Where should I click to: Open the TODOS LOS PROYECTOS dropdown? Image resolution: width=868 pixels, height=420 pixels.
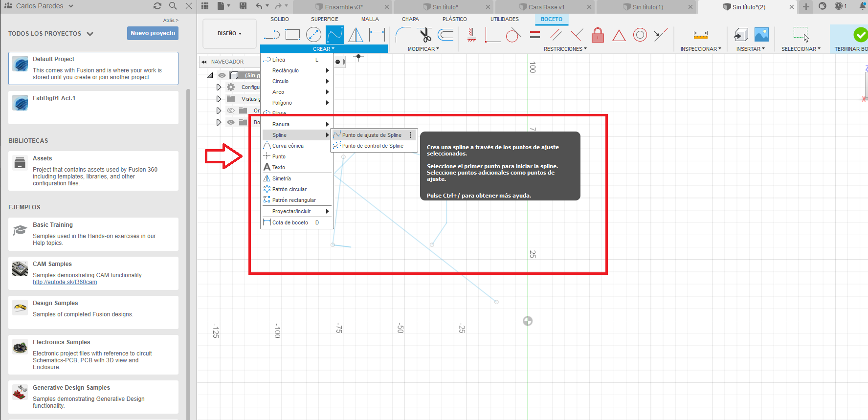click(51, 34)
